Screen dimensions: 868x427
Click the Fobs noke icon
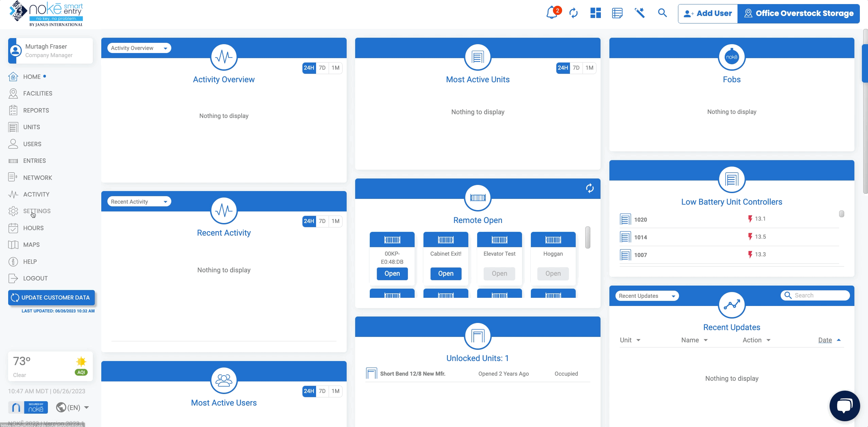[731, 57]
